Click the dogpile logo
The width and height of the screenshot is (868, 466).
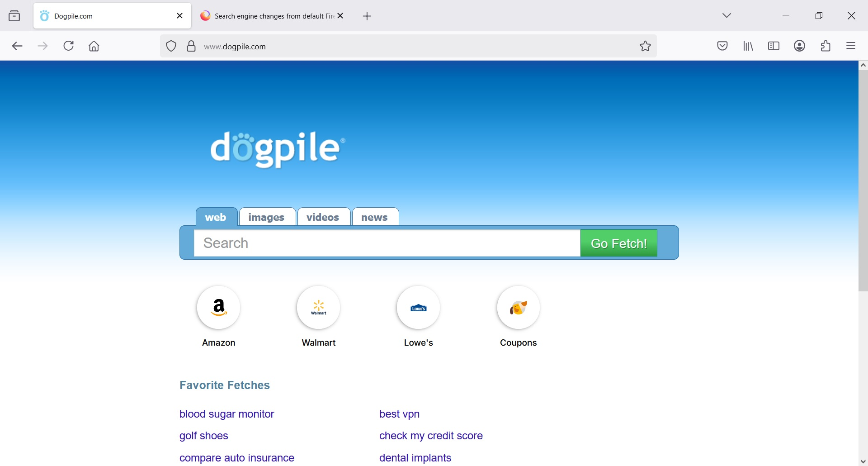278,150
